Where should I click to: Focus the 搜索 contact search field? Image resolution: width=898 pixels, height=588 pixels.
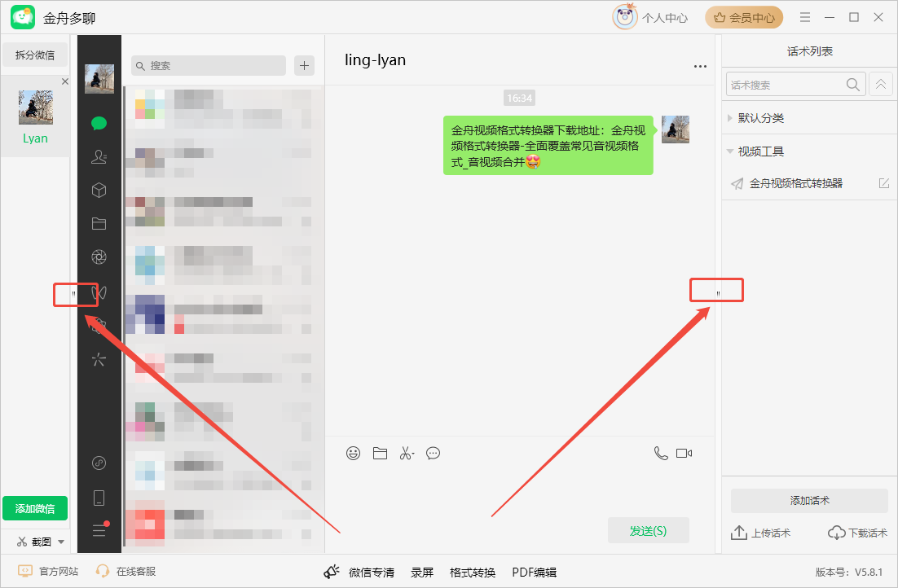pyautogui.click(x=209, y=66)
